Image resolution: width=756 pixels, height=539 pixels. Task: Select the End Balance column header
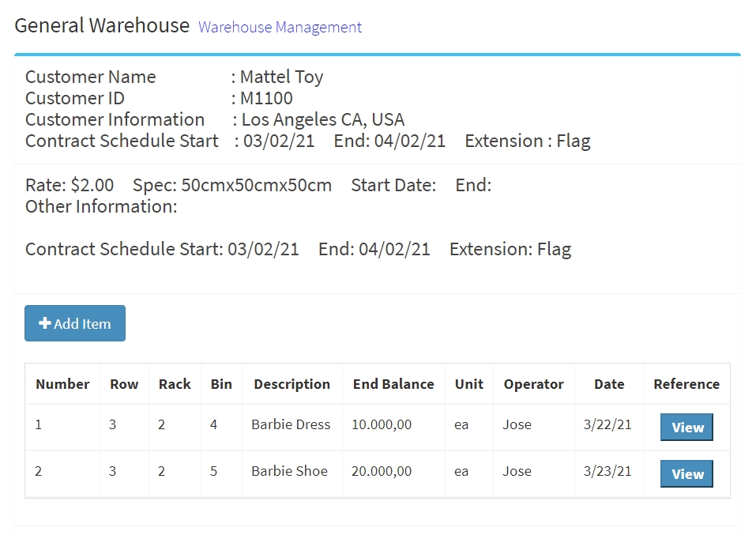(x=393, y=384)
